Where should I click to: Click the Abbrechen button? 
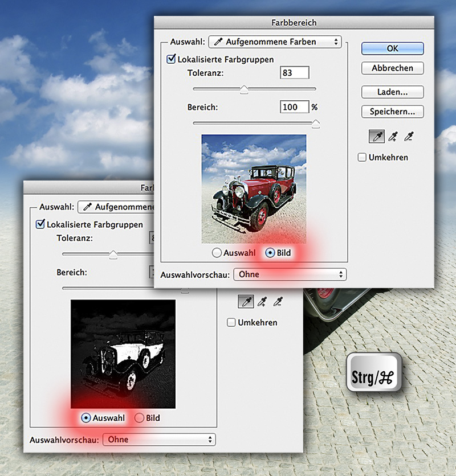[393, 68]
